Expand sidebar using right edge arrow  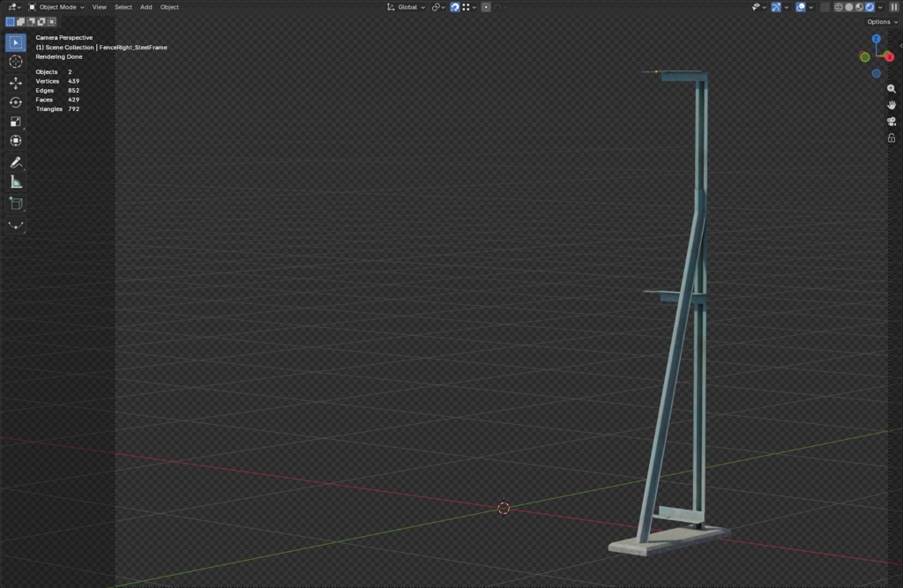(x=900, y=46)
